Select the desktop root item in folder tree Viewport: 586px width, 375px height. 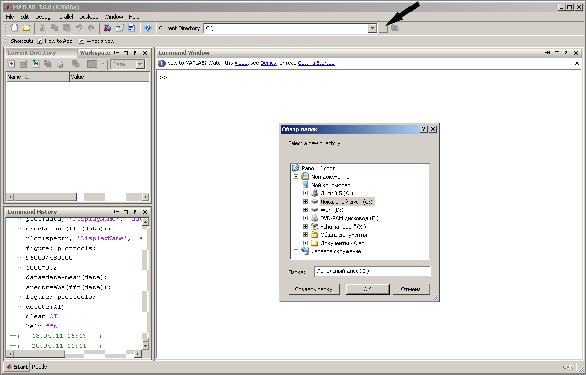point(314,168)
